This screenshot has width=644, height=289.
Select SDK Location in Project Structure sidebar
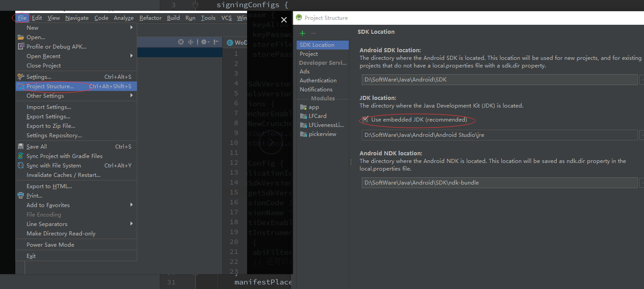coord(323,45)
